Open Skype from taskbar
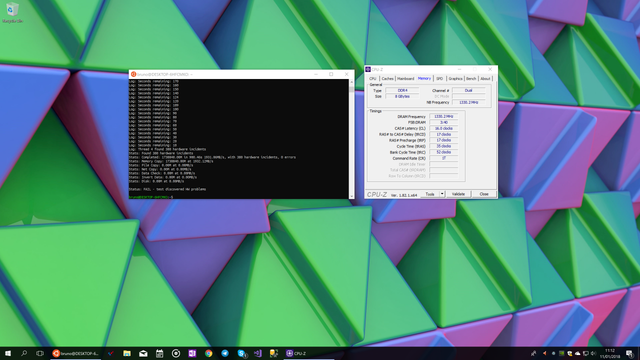The height and width of the screenshot is (360, 640). coord(241,353)
